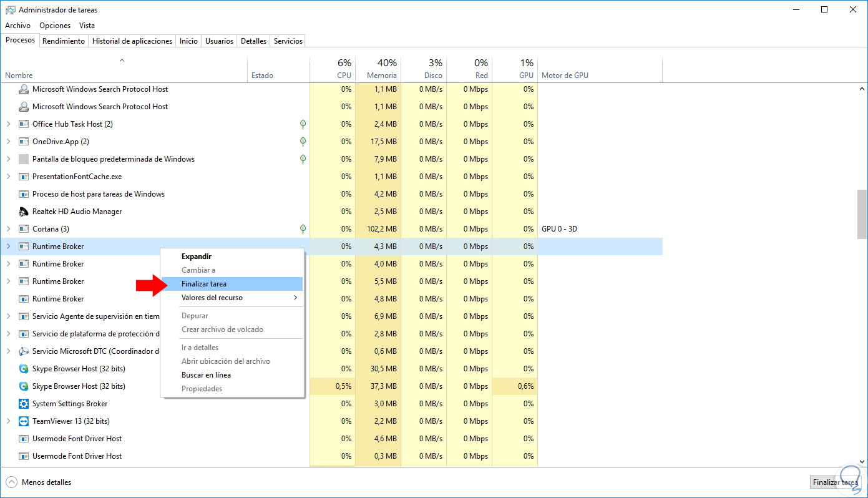Switch to the Servicios tab
The height and width of the screenshot is (498, 868).
288,41
